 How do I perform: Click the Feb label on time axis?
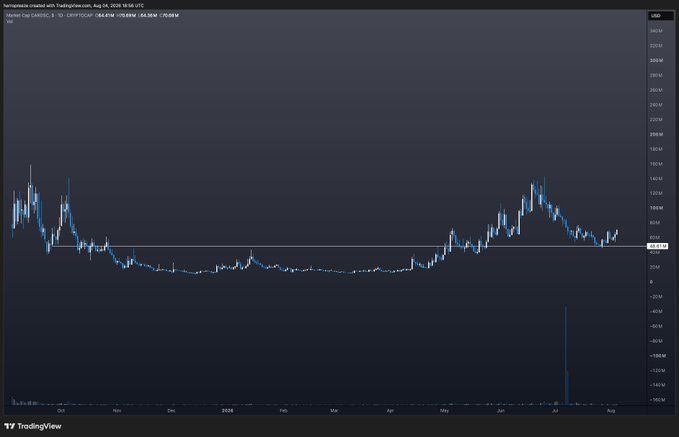283,411
